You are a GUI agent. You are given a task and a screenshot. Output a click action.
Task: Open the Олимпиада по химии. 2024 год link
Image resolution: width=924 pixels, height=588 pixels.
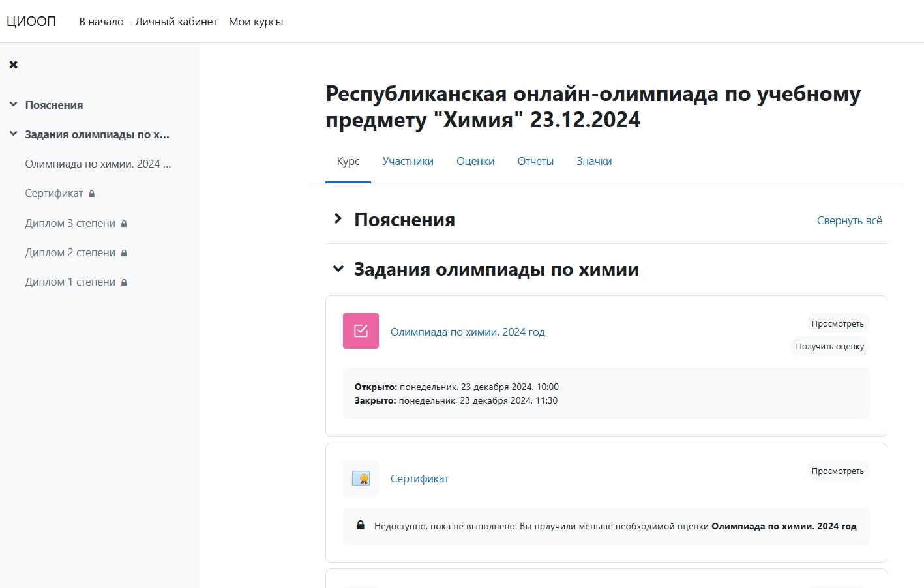[x=467, y=332]
